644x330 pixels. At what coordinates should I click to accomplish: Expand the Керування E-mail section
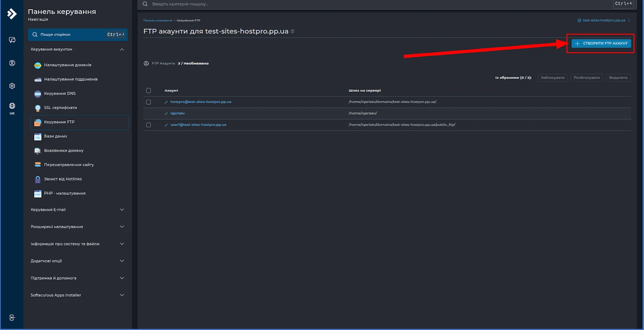coord(76,210)
